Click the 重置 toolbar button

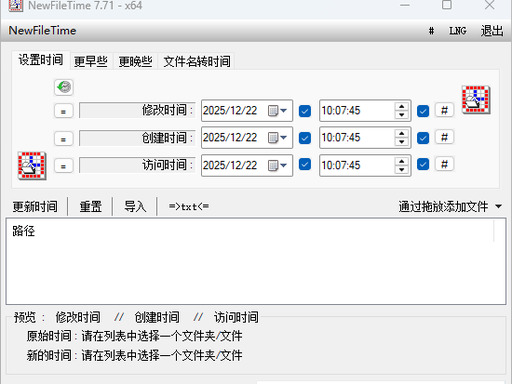tap(90, 207)
